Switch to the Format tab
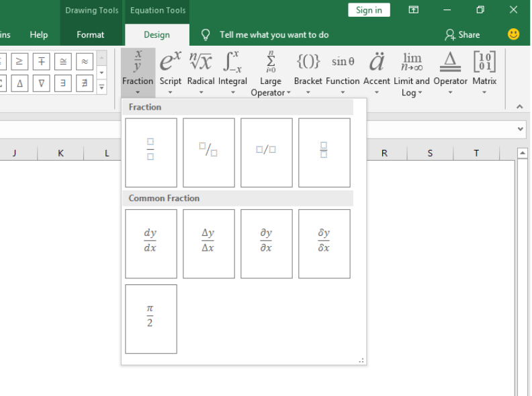The image size is (532, 396). coord(90,35)
